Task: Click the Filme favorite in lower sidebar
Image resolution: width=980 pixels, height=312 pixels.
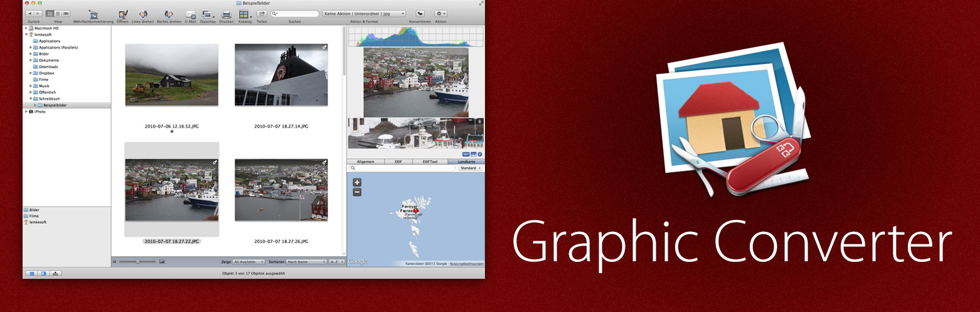Action: pos(31,216)
